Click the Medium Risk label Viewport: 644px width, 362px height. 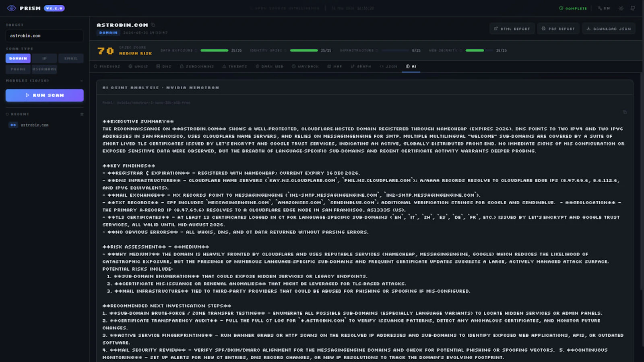[136, 53]
